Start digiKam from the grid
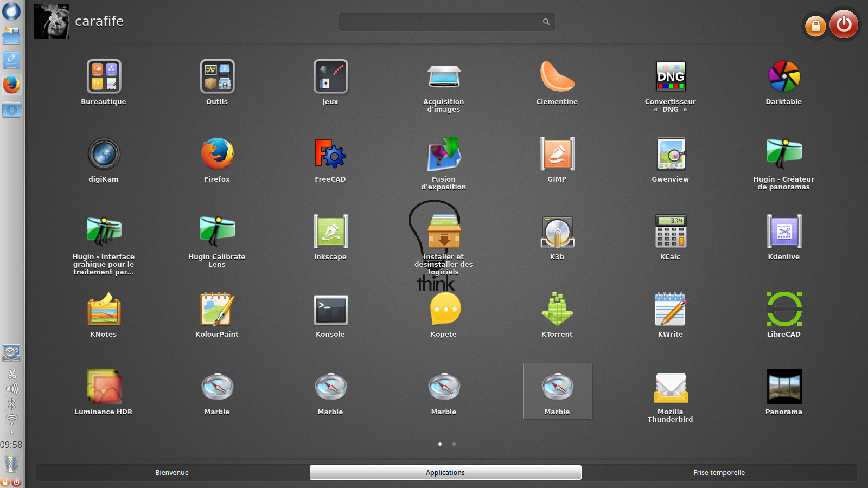Viewport: 868px width, 488px height. pyautogui.click(x=104, y=160)
